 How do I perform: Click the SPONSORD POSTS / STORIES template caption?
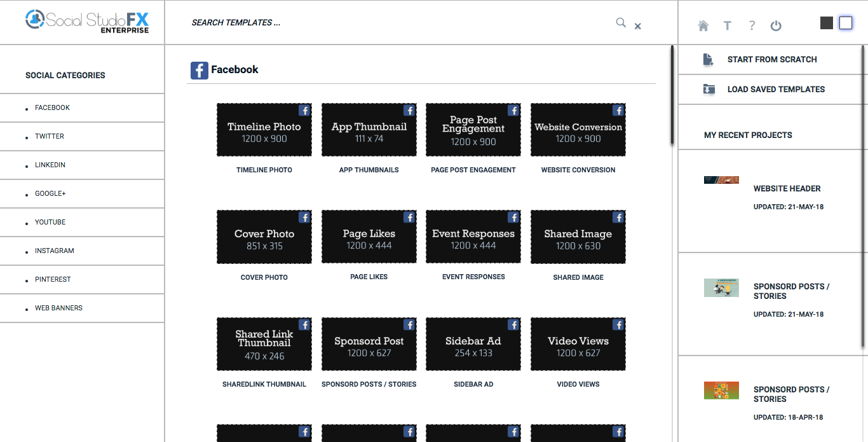(369, 385)
